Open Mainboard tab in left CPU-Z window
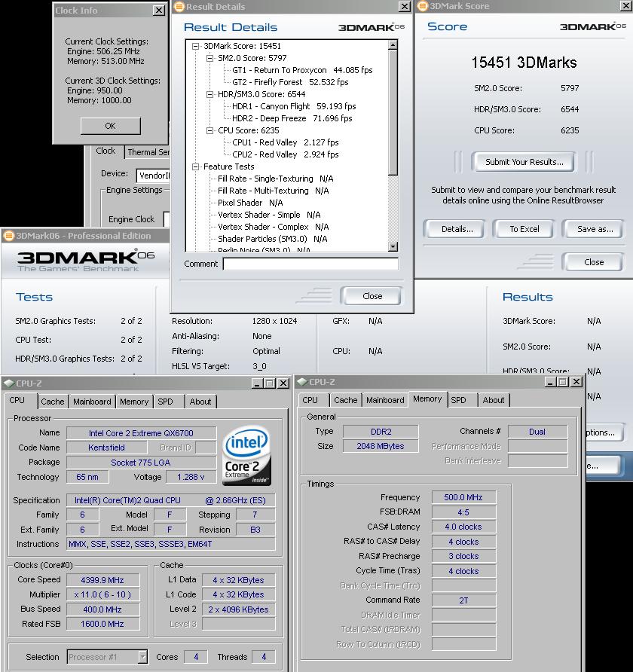The image size is (633, 672). [x=92, y=402]
